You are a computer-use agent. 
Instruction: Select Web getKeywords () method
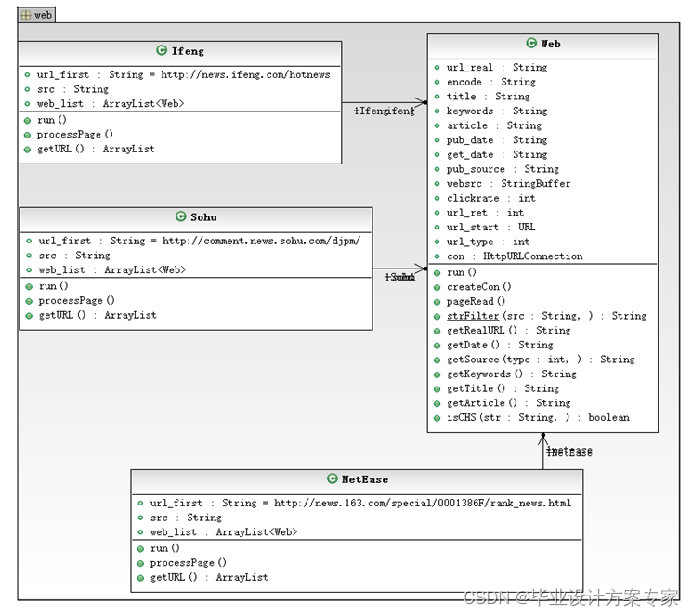(x=512, y=374)
